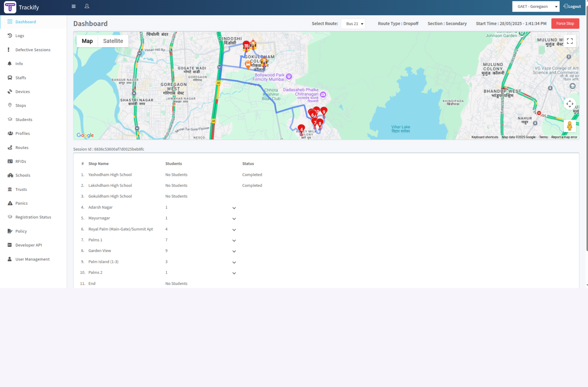Switch to the Satellite view tab

[113, 41]
